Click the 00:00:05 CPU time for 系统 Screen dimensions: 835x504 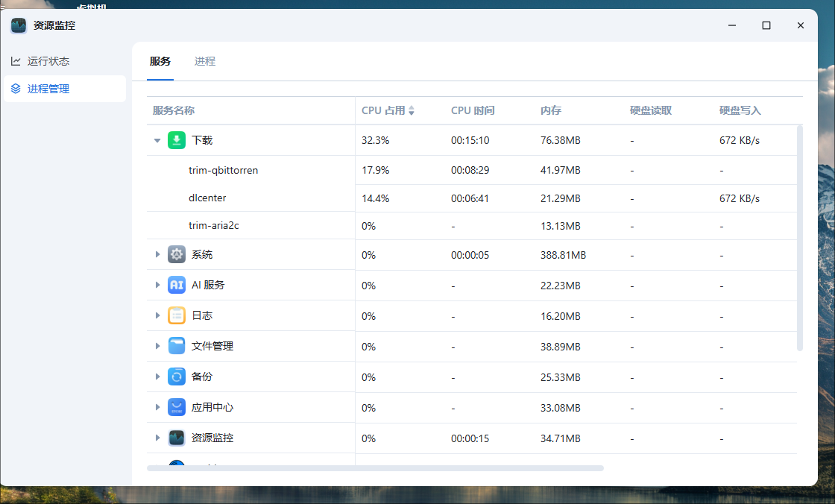point(470,255)
